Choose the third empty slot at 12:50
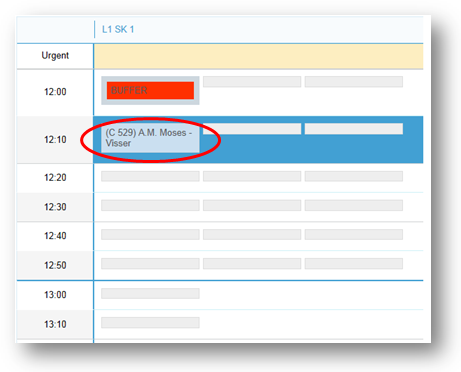 coord(354,264)
